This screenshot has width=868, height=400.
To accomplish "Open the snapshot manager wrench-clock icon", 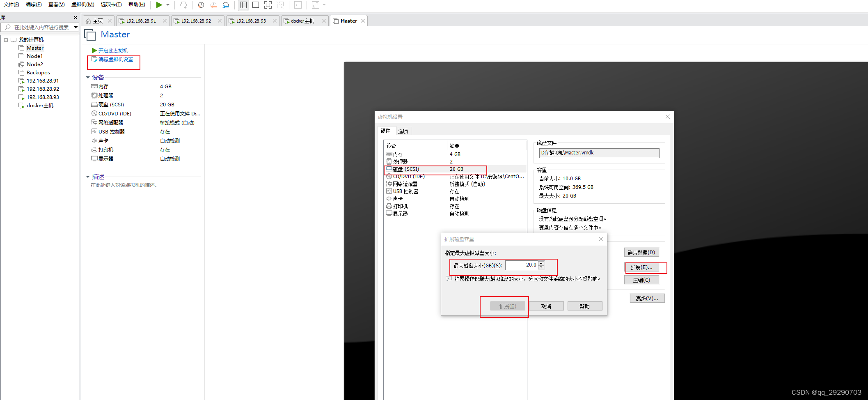I will pyautogui.click(x=226, y=5).
